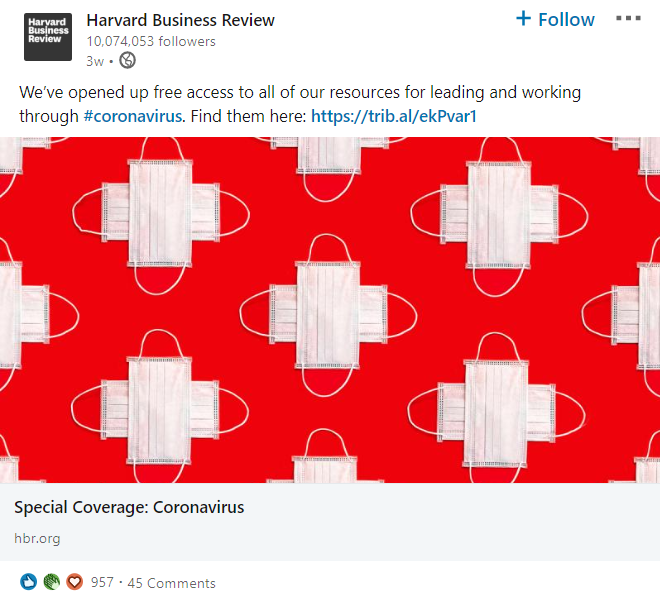This screenshot has width=660, height=592.
Task: Open the #coronavirus hashtag
Action: click(x=133, y=116)
